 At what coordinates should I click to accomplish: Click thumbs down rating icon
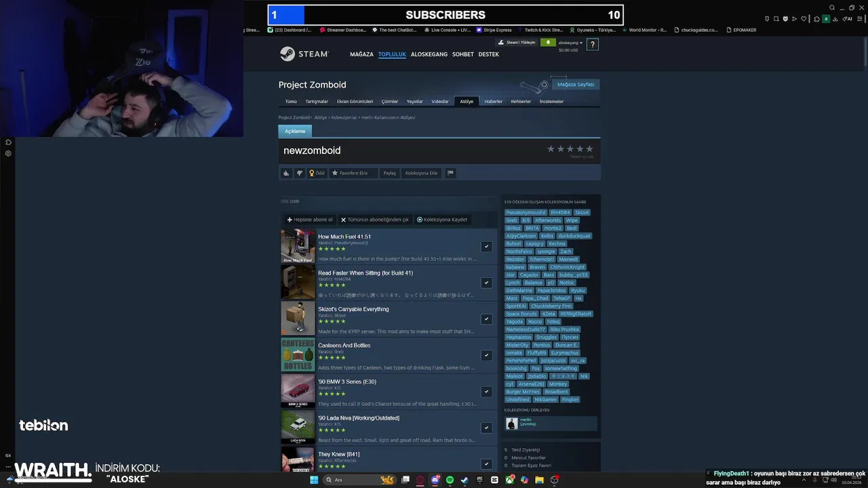[x=299, y=173]
